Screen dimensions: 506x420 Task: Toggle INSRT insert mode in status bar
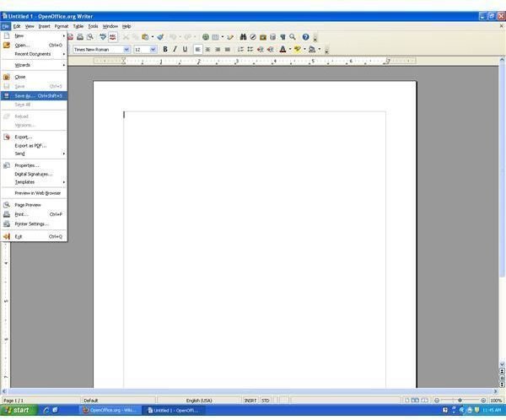point(250,401)
